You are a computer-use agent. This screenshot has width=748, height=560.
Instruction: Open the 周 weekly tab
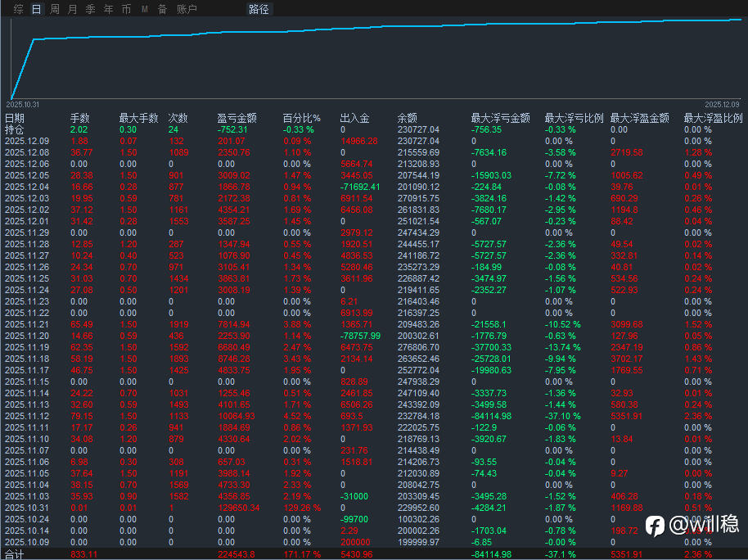tap(54, 10)
